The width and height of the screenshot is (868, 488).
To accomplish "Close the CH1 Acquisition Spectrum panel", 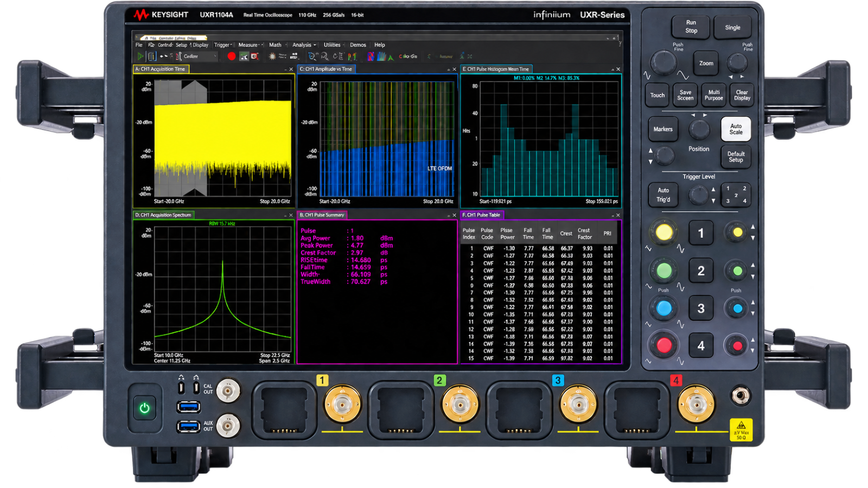I will point(291,215).
